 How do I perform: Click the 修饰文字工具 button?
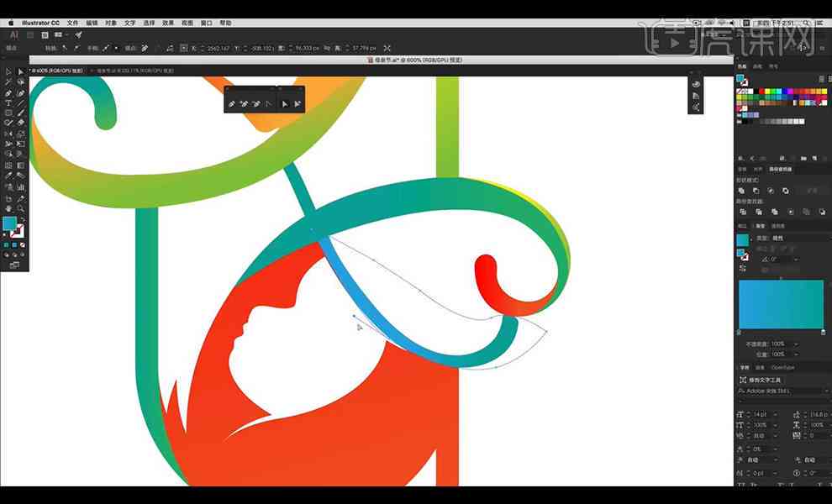coord(761,380)
